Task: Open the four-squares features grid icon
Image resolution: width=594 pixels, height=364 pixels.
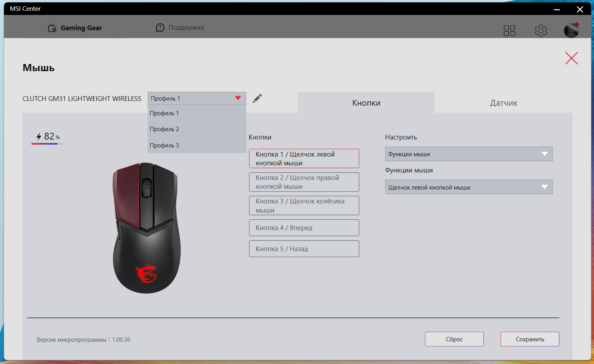Action: click(509, 31)
